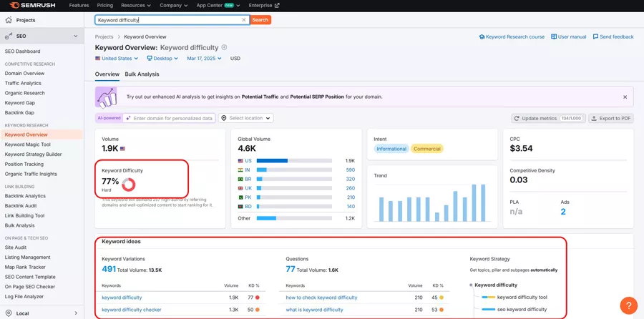Open the Pricing menu item

point(105,5)
